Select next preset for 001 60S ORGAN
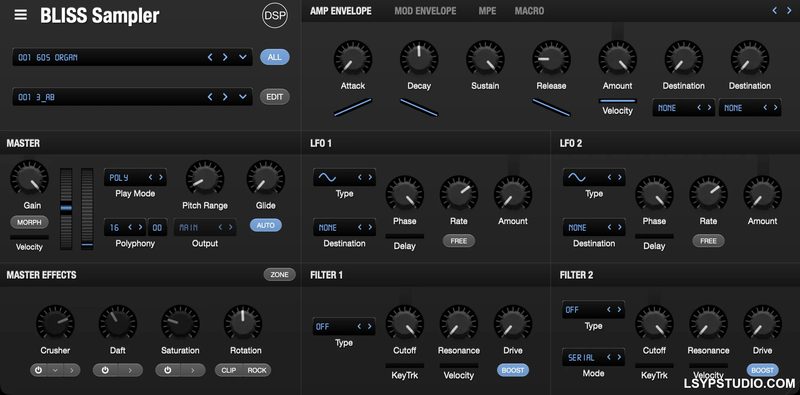The height and width of the screenshot is (395, 800). pos(225,57)
